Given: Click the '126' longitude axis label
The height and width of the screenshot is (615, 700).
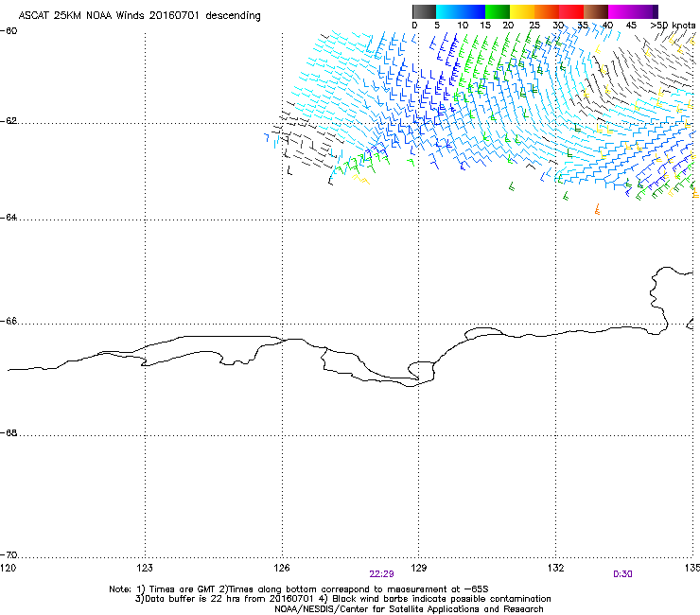Looking at the screenshot, I should 282,568.
